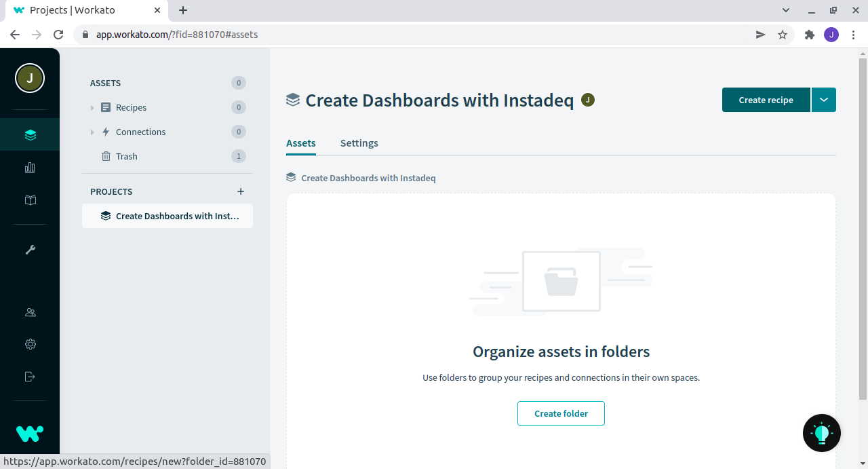Click the Create Dashboards with Instadeq breadcrumb
This screenshot has height=469, width=868.
pos(368,178)
